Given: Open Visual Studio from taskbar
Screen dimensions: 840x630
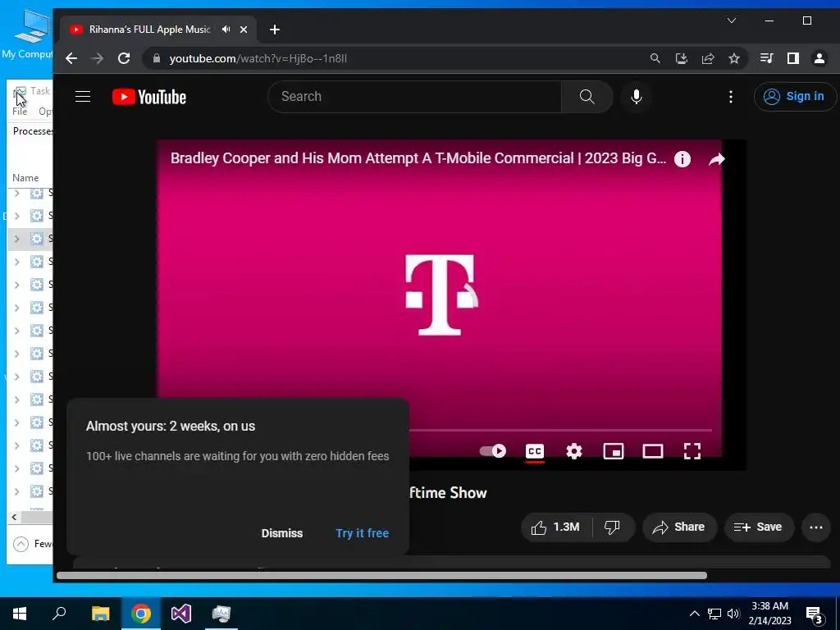Looking at the screenshot, I should (181, 614).
